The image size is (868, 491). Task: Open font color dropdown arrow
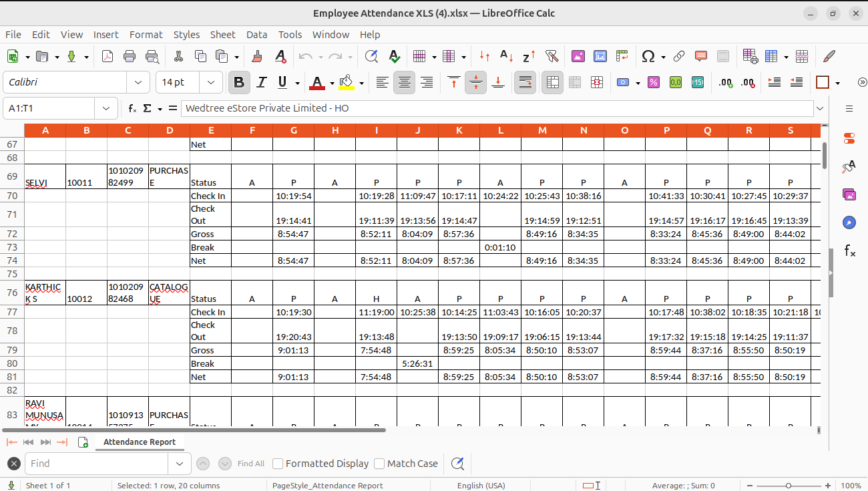pos(332,83)
